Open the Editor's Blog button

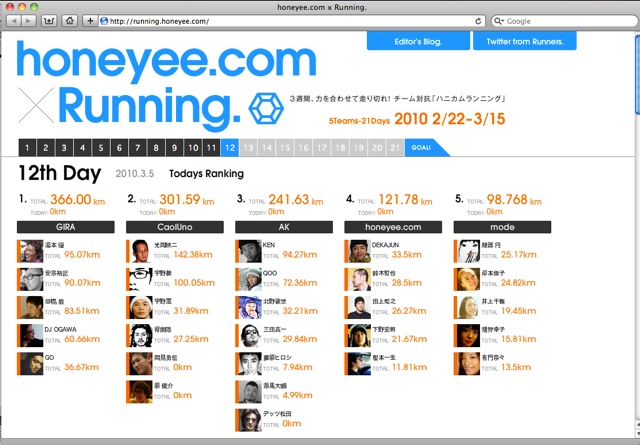(x=418, y=41)
